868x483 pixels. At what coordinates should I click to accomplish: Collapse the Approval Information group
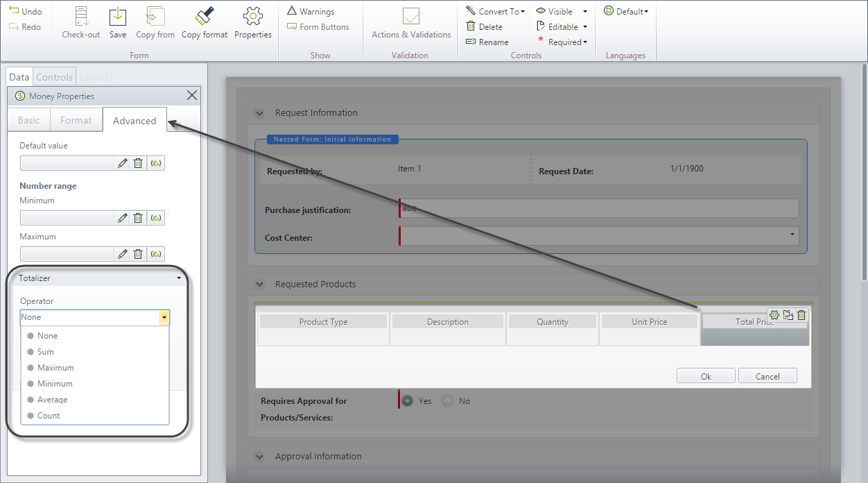(259, 457)
